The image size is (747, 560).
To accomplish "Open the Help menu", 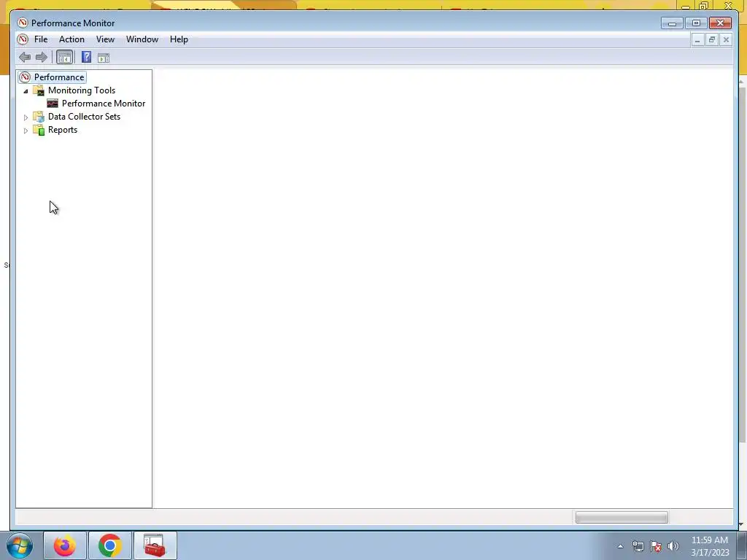I will [x=179, y=39].
